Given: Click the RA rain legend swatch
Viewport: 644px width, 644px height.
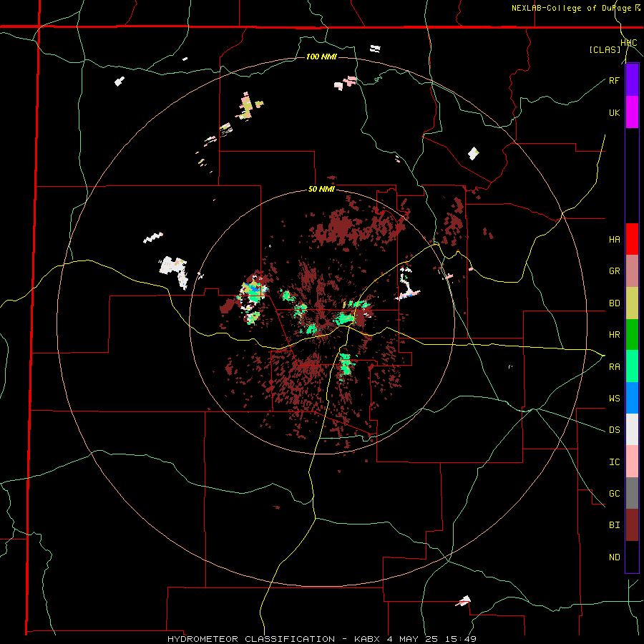Looking at the screenshot, I should coord(632,366).
